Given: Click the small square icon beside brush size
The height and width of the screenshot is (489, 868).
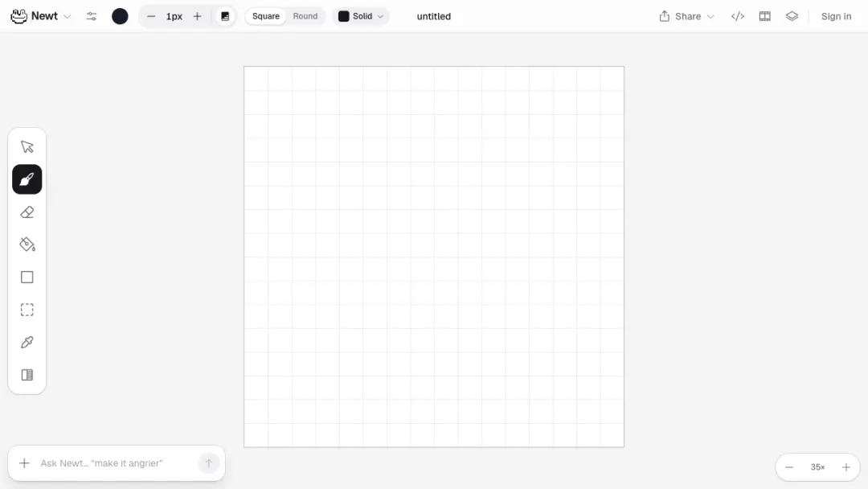Looking at the screenshot, I should tap(225, 17).
